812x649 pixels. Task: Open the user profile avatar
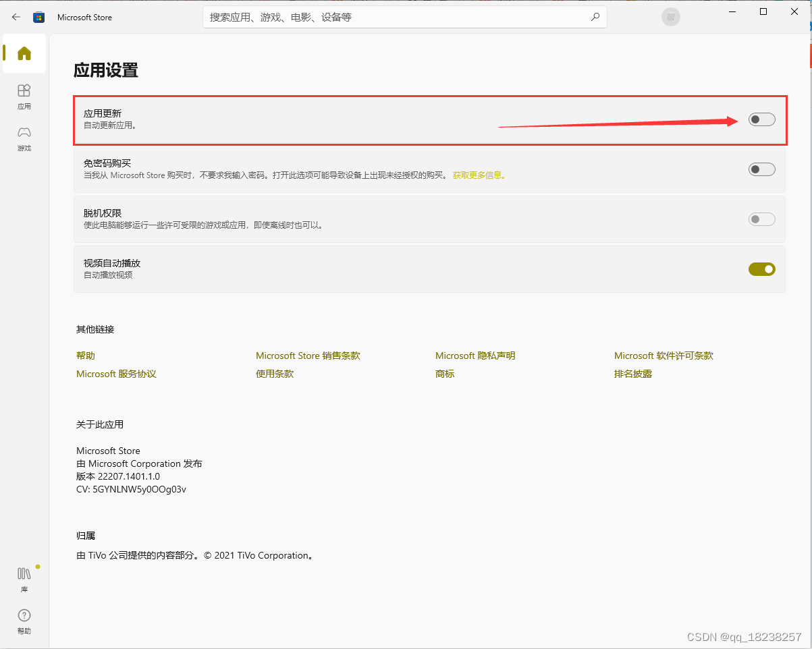(670, 18)
